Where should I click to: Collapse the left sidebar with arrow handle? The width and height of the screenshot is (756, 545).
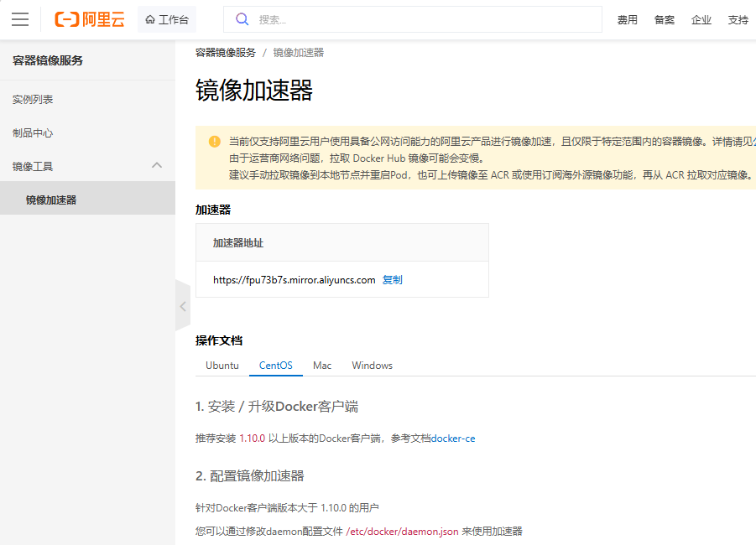183,307
